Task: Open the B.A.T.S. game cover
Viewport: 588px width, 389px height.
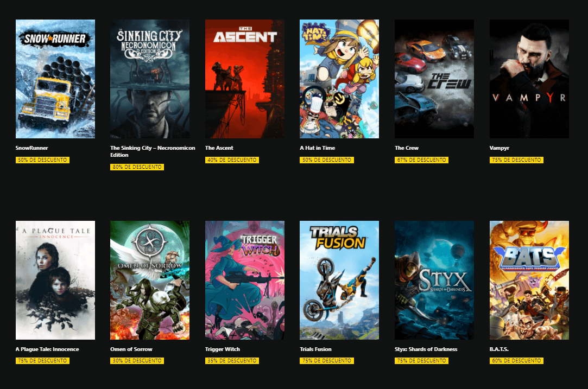Action: (x=529, y=280)
